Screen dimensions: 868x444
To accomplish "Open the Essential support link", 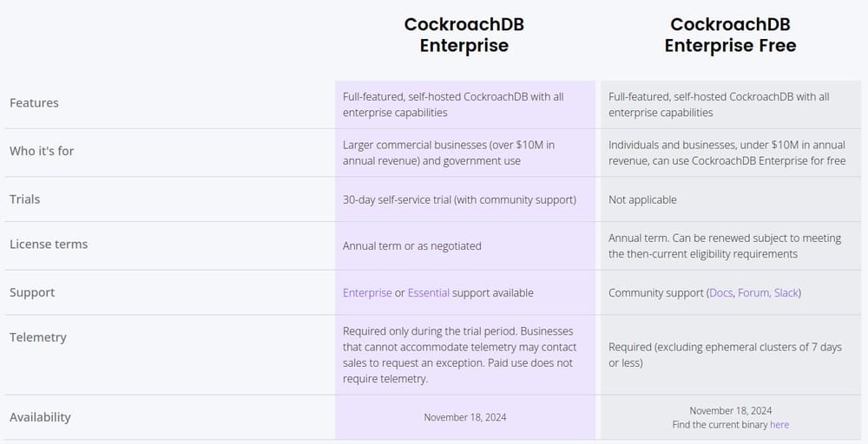I will (429, 293).
